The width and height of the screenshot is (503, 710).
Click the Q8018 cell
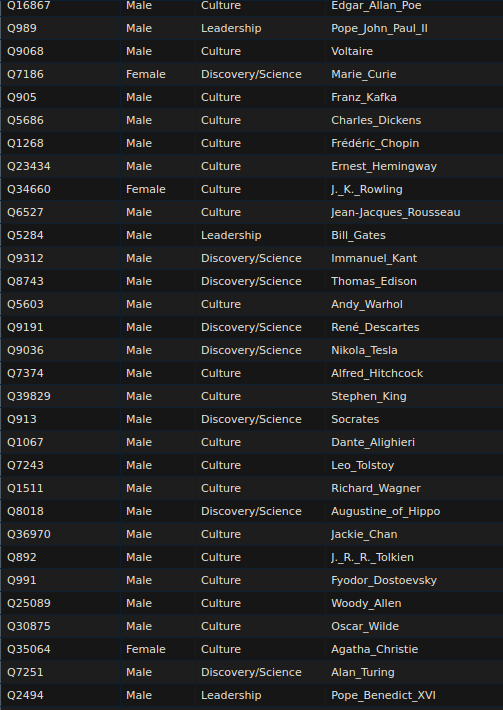tap(61, 511)
